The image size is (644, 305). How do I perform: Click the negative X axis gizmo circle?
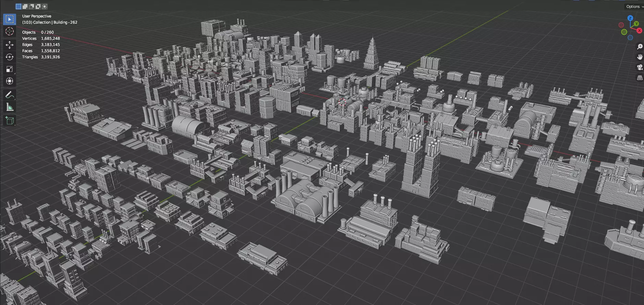click(x=621, y=25)
